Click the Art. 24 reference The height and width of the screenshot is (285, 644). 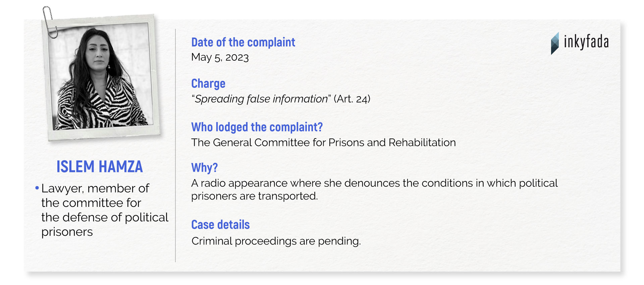click(352, 99)
